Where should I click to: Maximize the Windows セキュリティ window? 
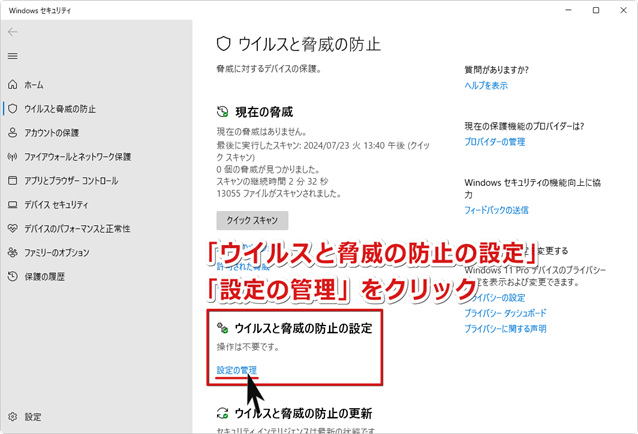596,10
